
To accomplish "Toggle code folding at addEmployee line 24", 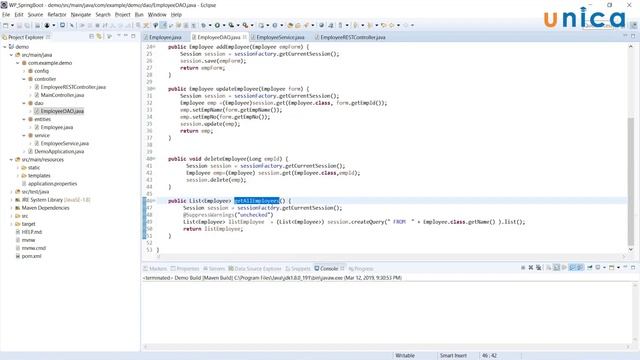I will (154, 47).
